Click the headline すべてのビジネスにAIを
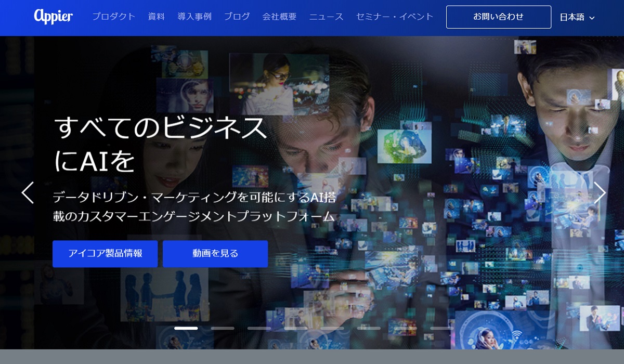 click(x=160, y=144)
